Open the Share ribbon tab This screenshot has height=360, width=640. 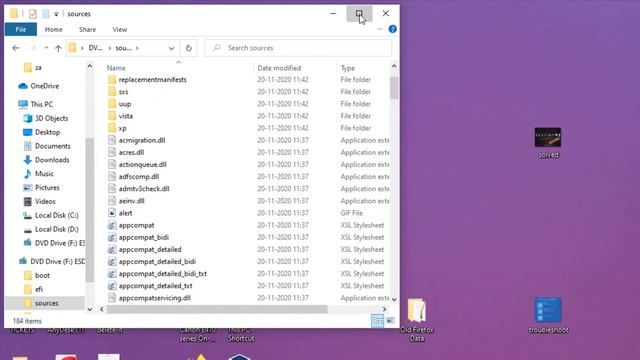(87, 29)
